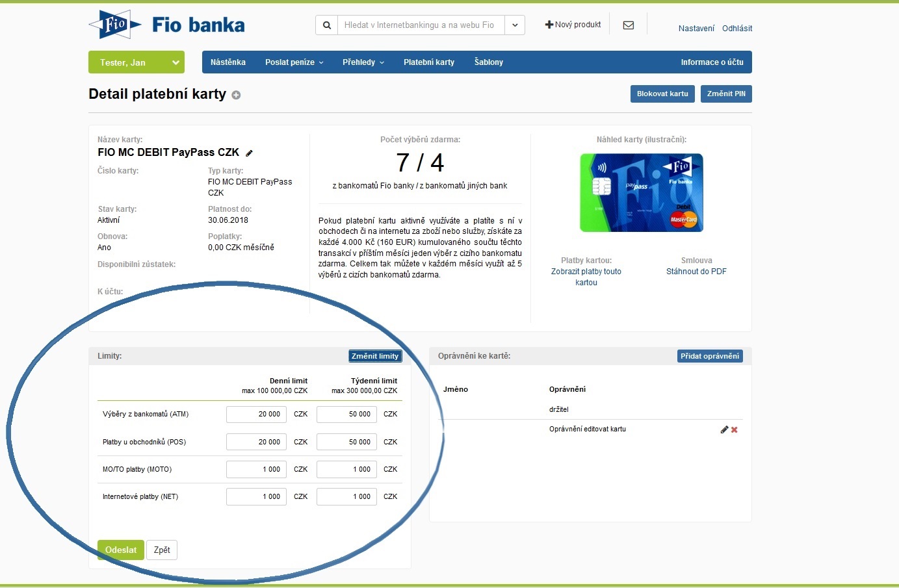The width and height of the screenshot is (899, 588).
Task: Select the MOTO weekly limit field
Action: (x=346, y=469)
